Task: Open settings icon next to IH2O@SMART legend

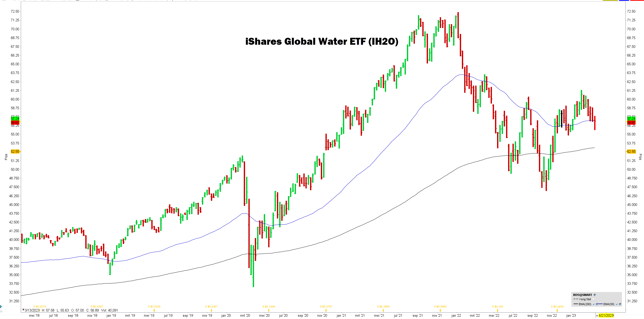Action: 595,295
